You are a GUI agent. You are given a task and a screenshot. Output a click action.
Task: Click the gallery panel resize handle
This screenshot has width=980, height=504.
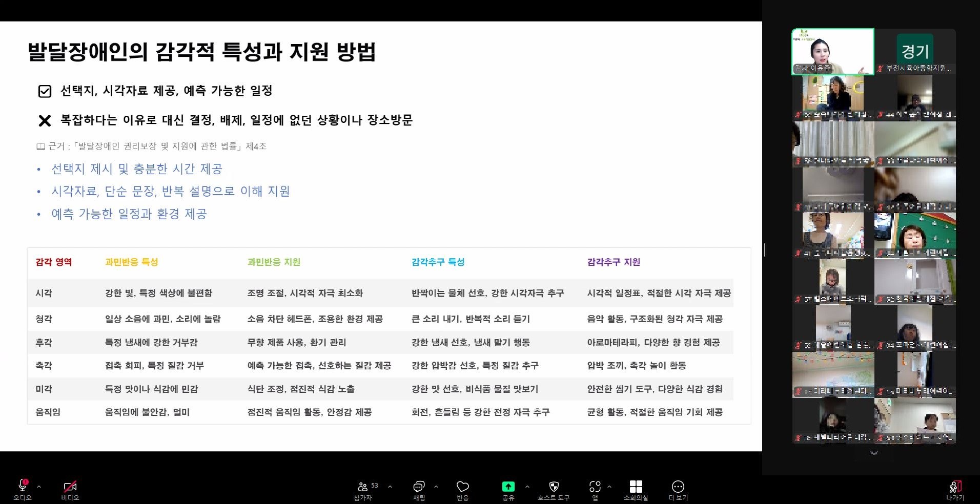[765, 250]
